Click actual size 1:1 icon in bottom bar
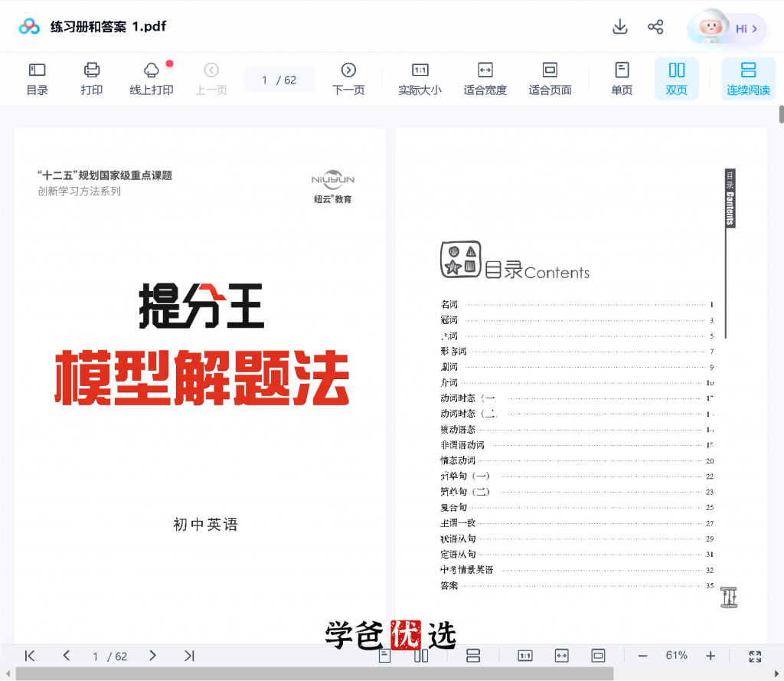Screen dimensions: 784x681 [x=525, y=656]
